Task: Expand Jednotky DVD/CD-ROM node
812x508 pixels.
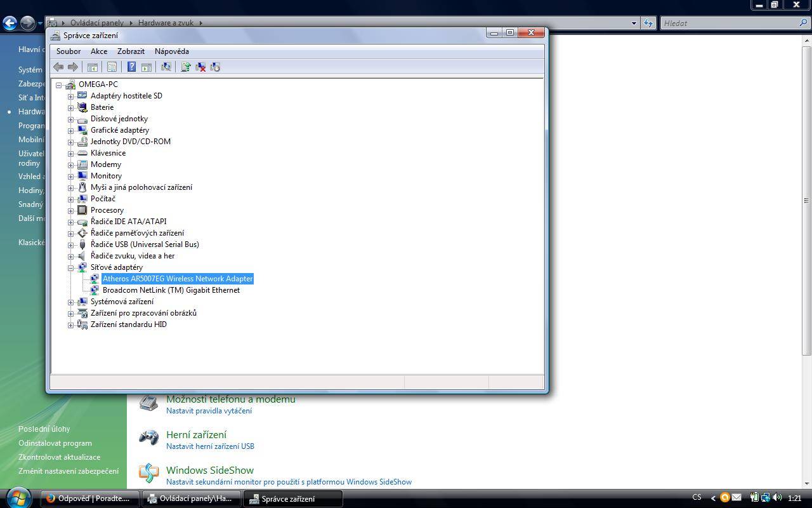Action: pyautogui.click(x=71, y=142)
